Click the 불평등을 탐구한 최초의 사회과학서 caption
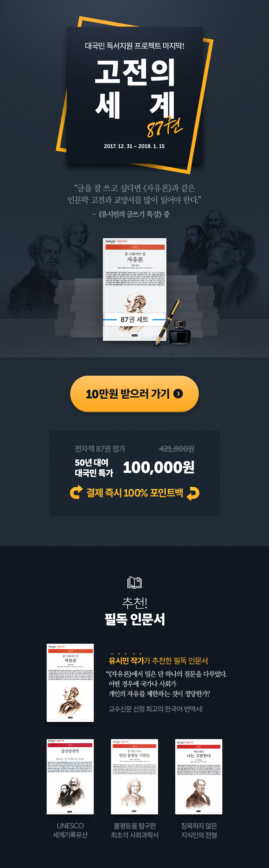This screenshot has height=868, width=269. coord(134,830)
